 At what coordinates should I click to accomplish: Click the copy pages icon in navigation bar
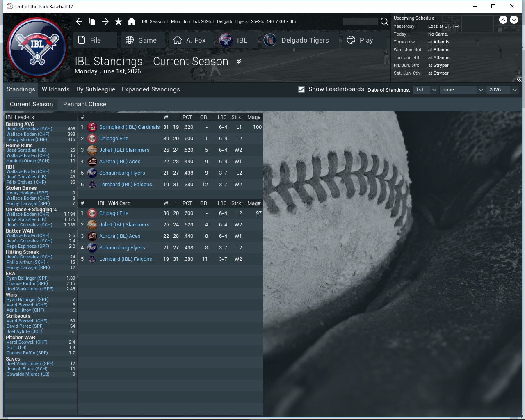coord(92,21)
